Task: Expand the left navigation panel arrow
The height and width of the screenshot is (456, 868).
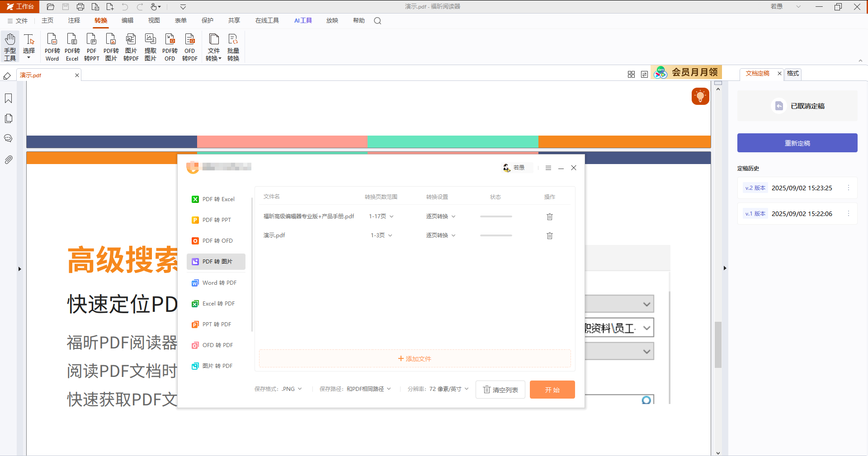Action: 19,269
